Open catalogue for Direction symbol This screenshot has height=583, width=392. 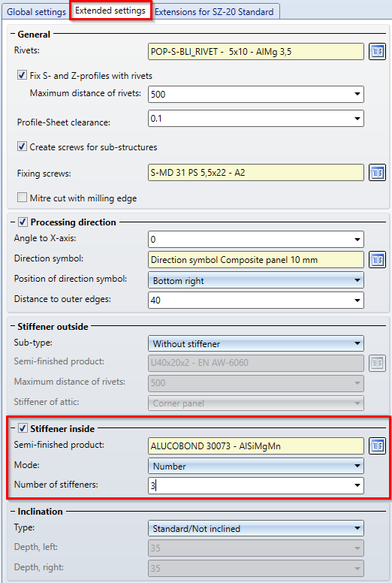378,259
